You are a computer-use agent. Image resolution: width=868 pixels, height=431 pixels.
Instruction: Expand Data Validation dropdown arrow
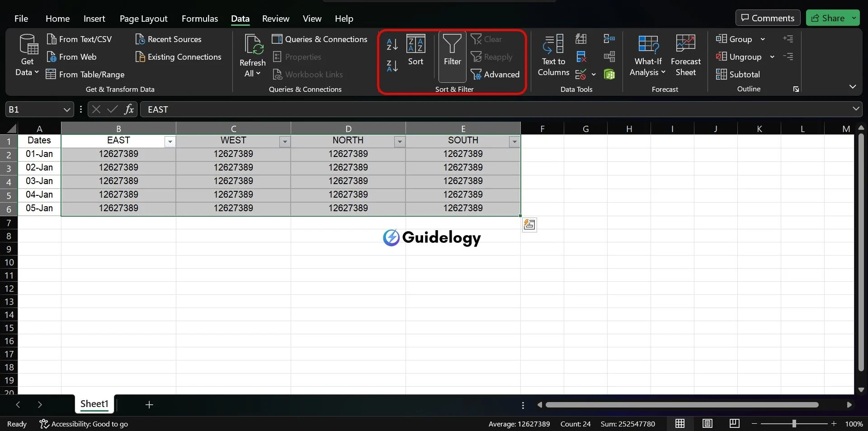pyautogui.click(x=594, y=74)
